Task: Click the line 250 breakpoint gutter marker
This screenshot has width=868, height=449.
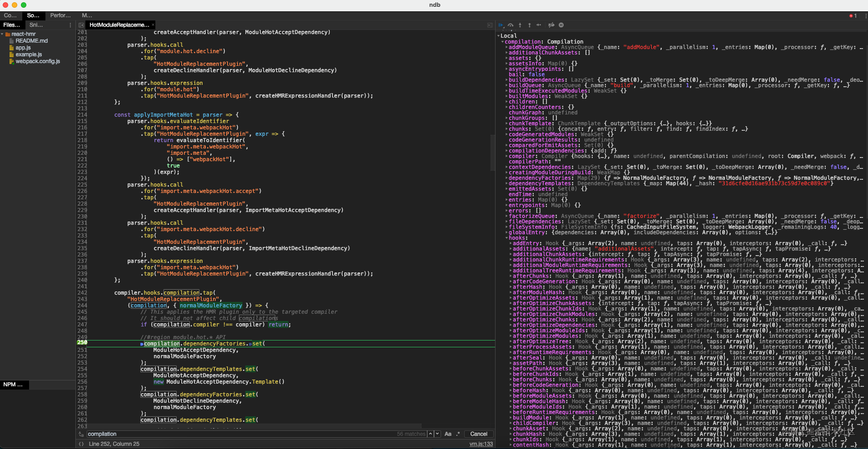Action: tap(82, 343)
